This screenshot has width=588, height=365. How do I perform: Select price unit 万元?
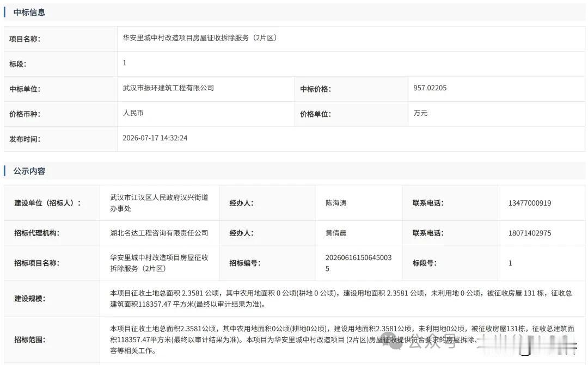click(x=420, y=113)
